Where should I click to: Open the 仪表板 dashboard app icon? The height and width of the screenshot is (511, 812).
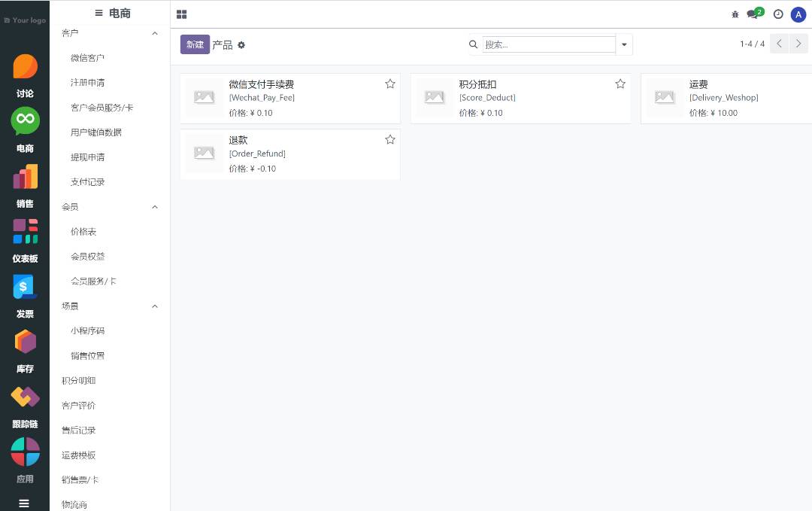(x=25, y=232)
